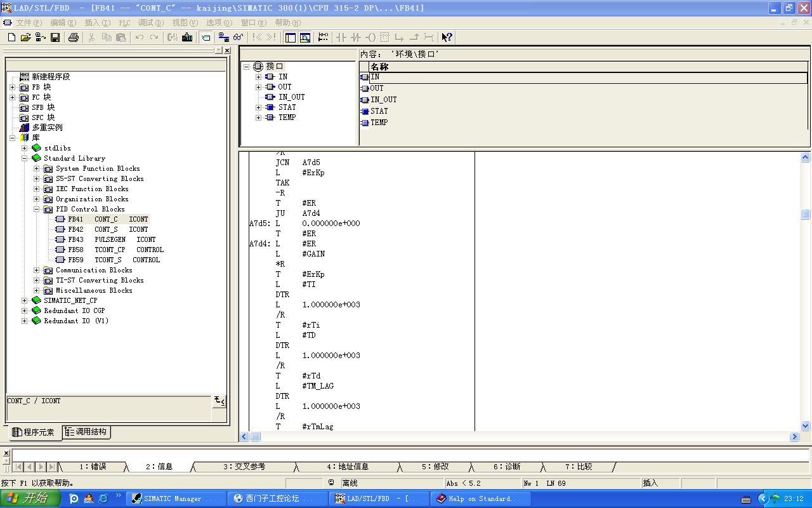Switch to the 调用结构 tab
The height and width of the screenshot is (508, 812).
coord(86,432)
